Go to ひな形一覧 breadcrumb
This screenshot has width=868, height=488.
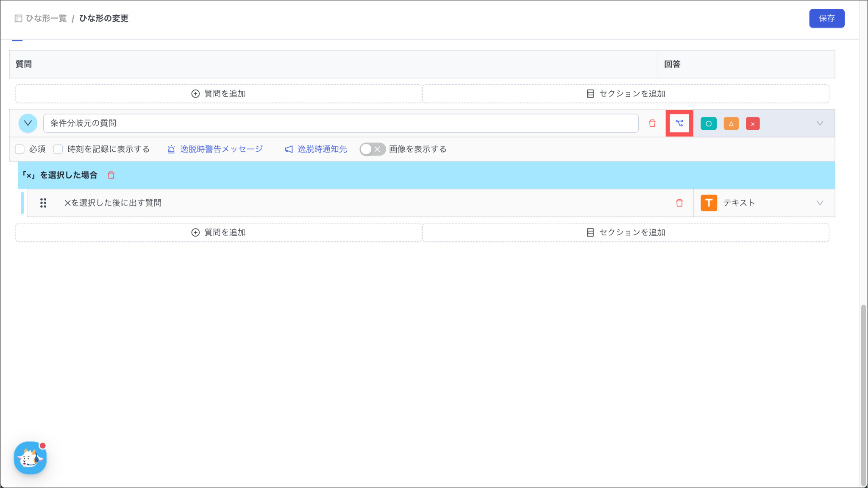(46, 18)
